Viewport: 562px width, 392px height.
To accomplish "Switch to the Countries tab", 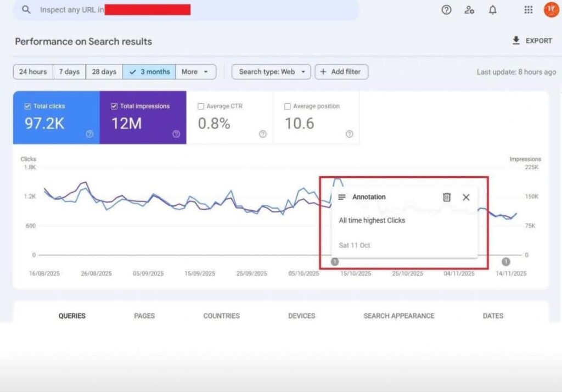I will (221, 316).
